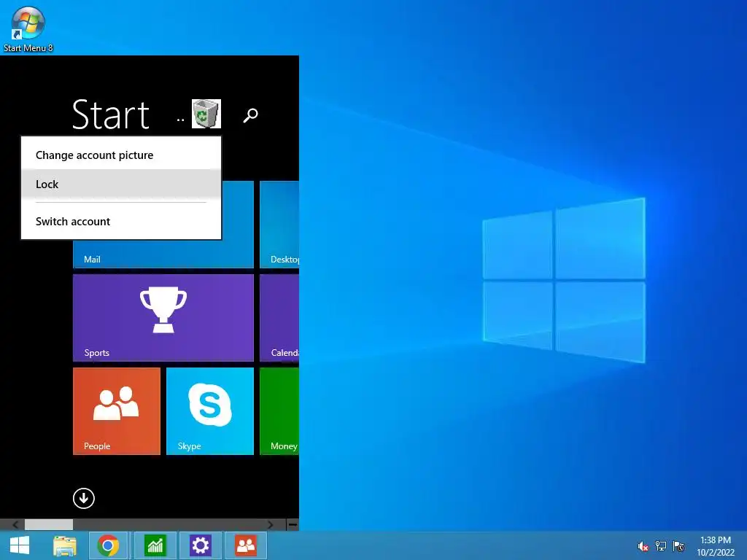Click the minus zoom button
The height and width of the screenshot is (560, 747).
point(293,525)
